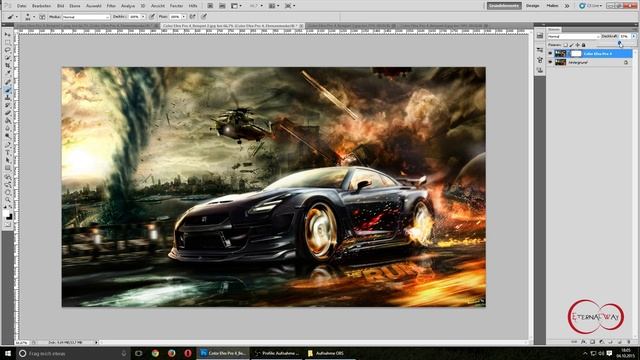Open the Datei menu
The image size is (640, 360).
tap(21, 6)
